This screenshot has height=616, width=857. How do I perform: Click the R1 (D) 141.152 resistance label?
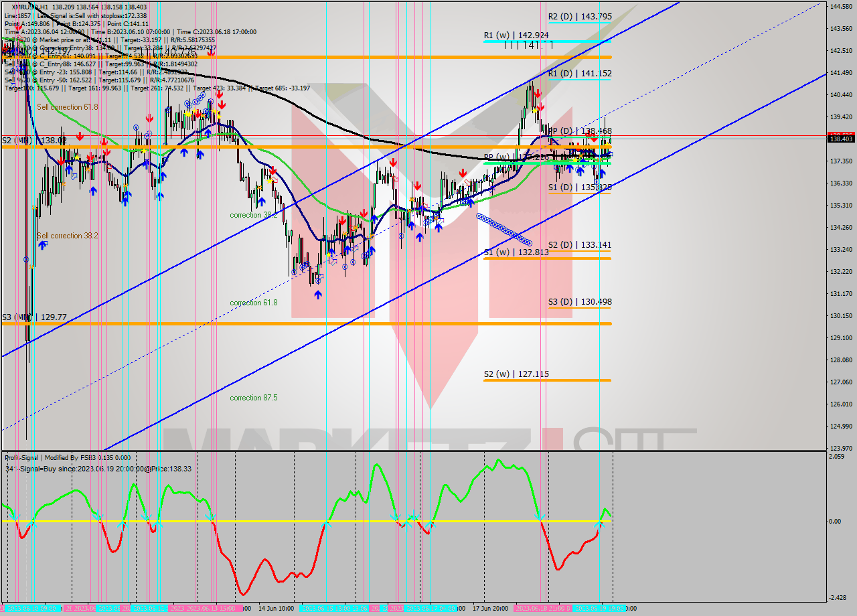coord(580,74)
